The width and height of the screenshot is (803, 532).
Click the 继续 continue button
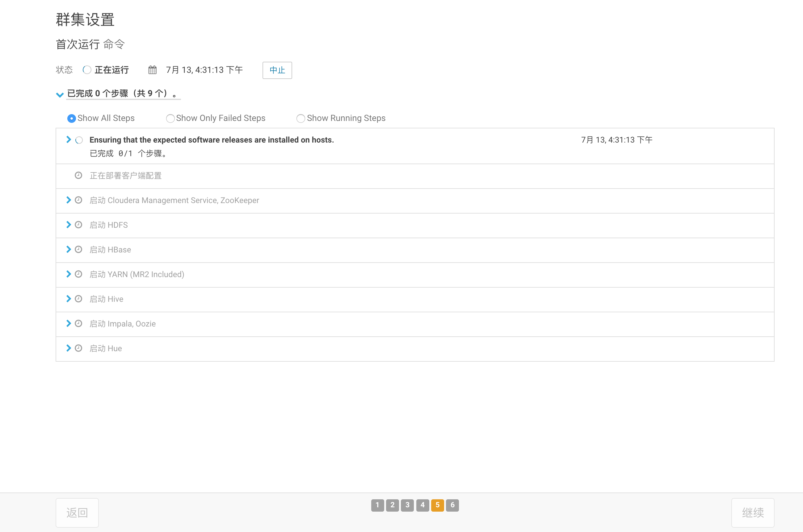pos(752,512)
